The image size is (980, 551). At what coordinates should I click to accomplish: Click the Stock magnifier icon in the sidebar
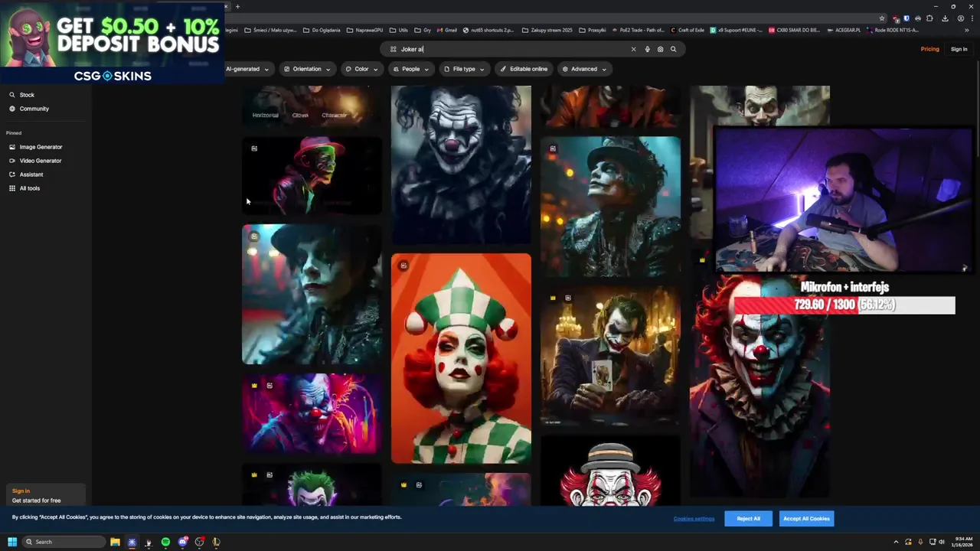click(x=12, y=95)
